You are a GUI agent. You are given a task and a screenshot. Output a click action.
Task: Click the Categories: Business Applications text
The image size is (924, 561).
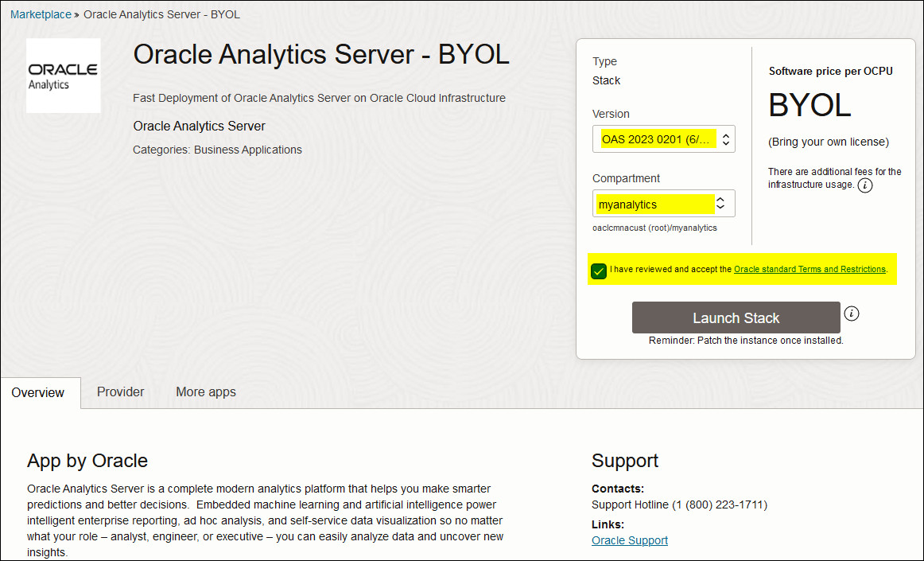point(217,150)
